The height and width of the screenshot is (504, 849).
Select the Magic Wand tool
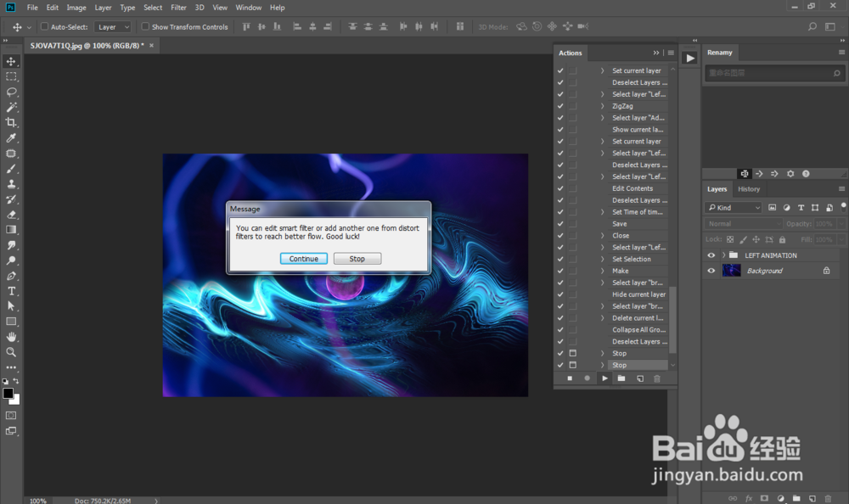click(x=11, y=107)
